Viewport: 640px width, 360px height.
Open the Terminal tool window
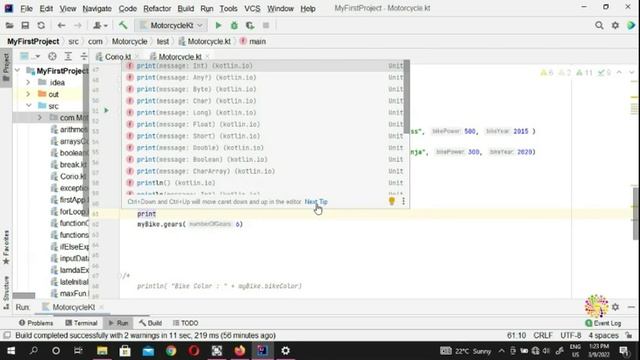tap(81, 323)
